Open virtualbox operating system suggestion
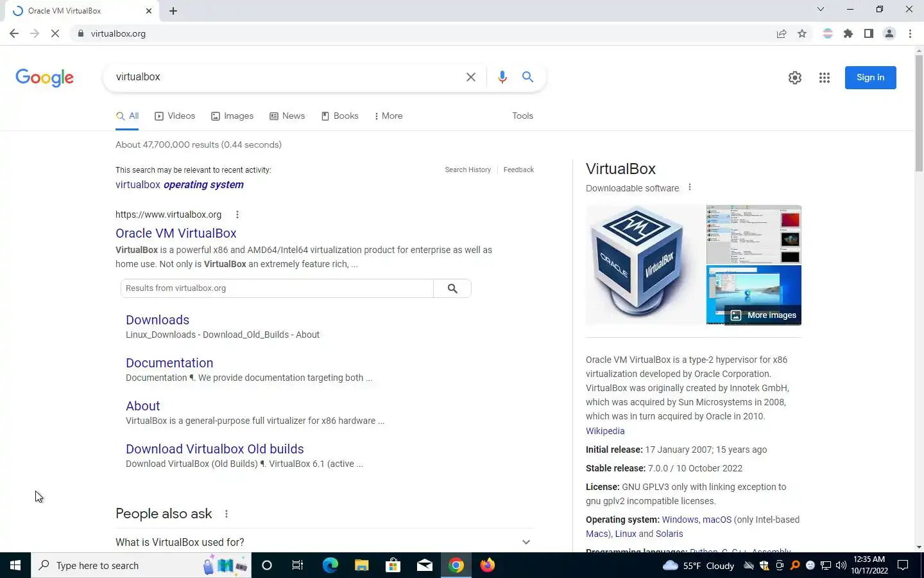 click(x=180, y=185)
